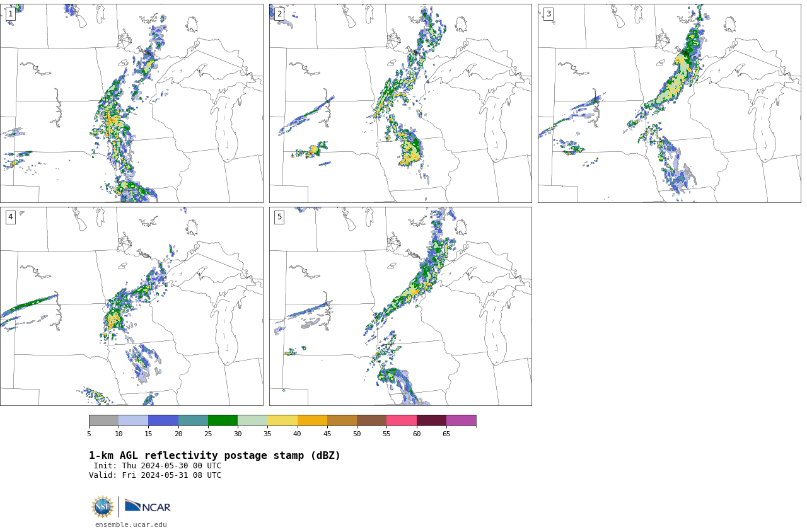The height and width of the screenshot is (532, 807).
Task: Click colorbar tick label 50
Action: (357, 434)
